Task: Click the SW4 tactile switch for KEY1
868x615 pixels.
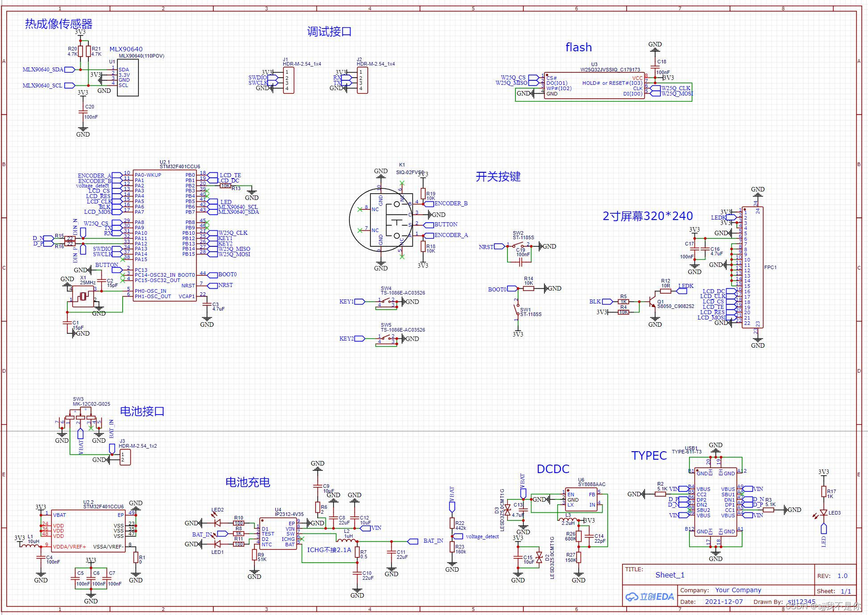Action: 387,302
